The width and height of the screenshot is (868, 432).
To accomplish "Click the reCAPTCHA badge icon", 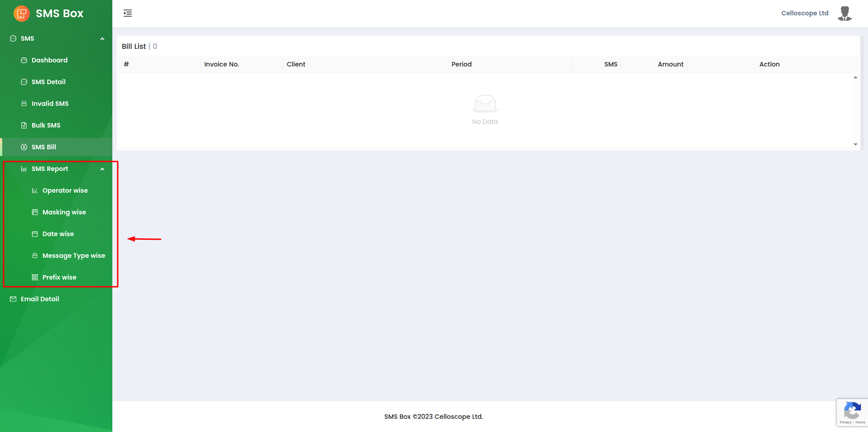I will point(852,412).
